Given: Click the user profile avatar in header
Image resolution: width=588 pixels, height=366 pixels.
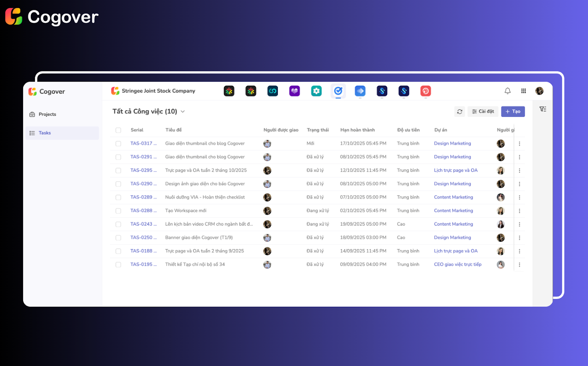Looking at the screenshot, I should coord(539,91).
